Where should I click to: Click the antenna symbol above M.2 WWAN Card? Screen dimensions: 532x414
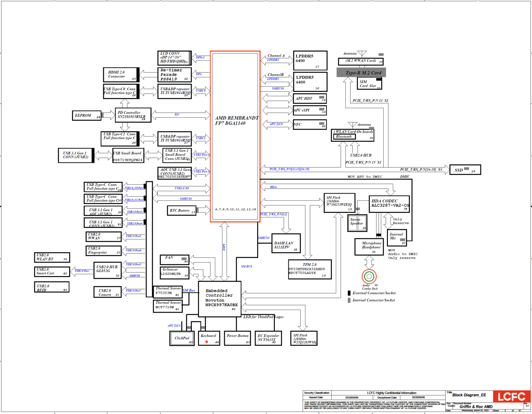[362, 54]
